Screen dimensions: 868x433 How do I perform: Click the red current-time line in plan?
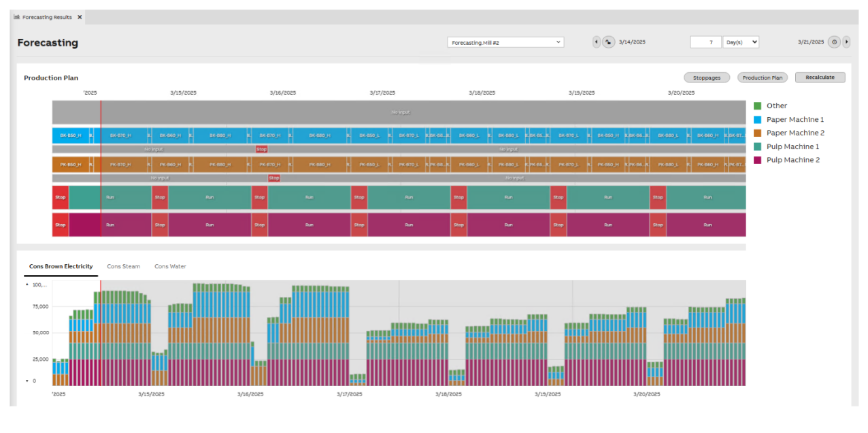(101, 169)
